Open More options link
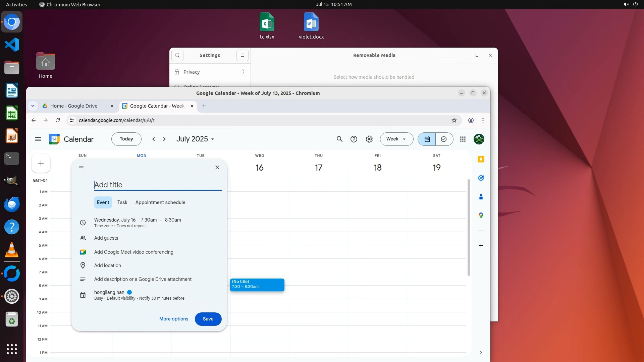The image size is (644, 362). pyautogui.click(x=174, y=319)
